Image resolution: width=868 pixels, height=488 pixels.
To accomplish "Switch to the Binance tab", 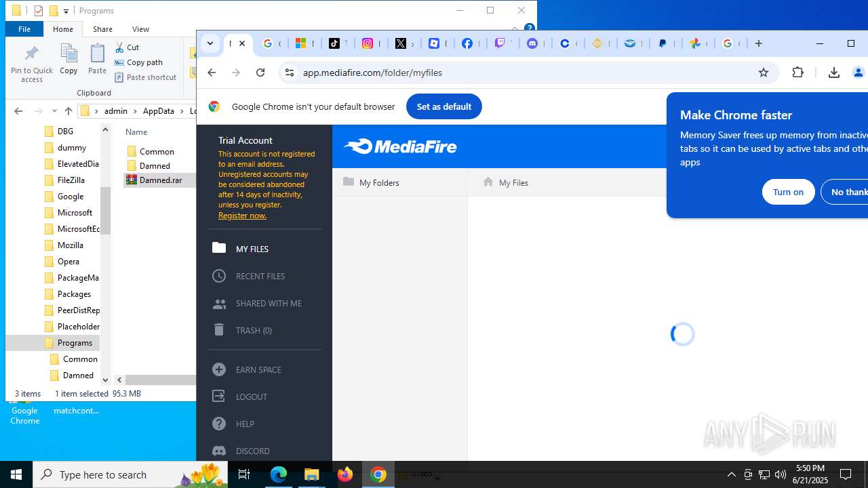I will [598, 43].
